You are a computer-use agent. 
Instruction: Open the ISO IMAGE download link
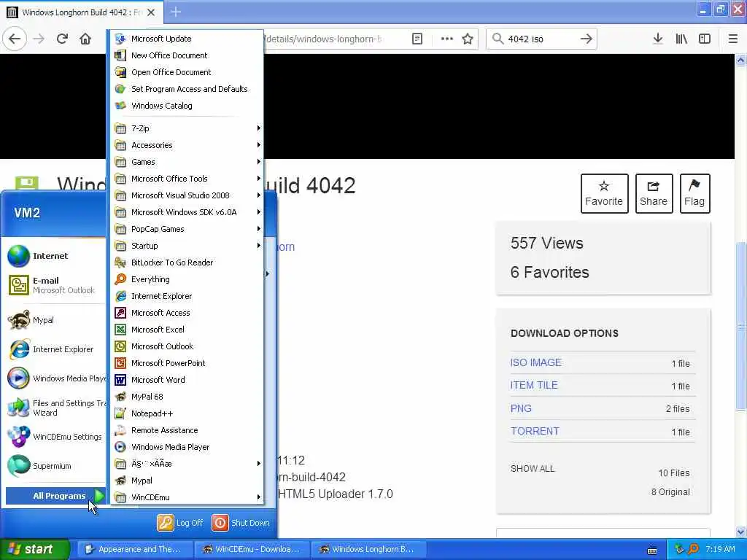[536, 362]
